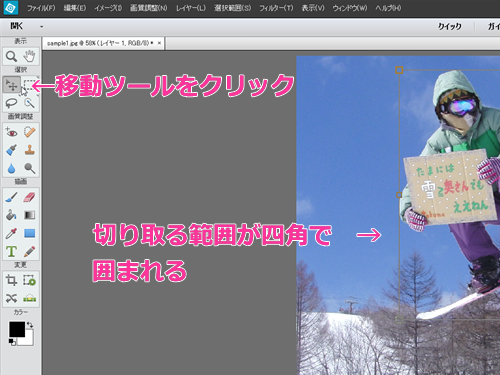Select the Straighten tool

click(x=29, y=298)
